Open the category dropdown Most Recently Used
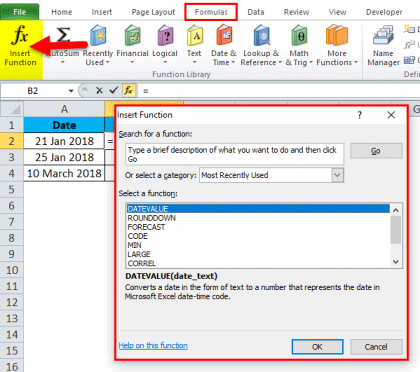 coord(271,175)
